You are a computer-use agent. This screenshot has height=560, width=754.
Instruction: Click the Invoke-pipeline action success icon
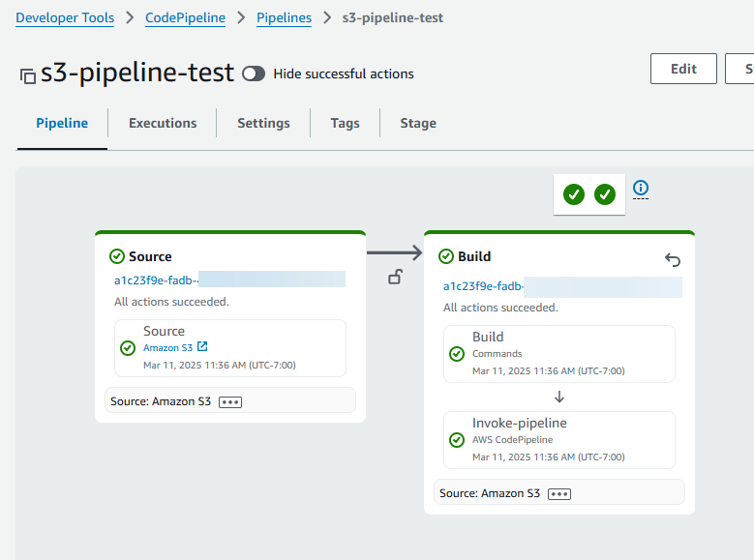click(457, 440)
